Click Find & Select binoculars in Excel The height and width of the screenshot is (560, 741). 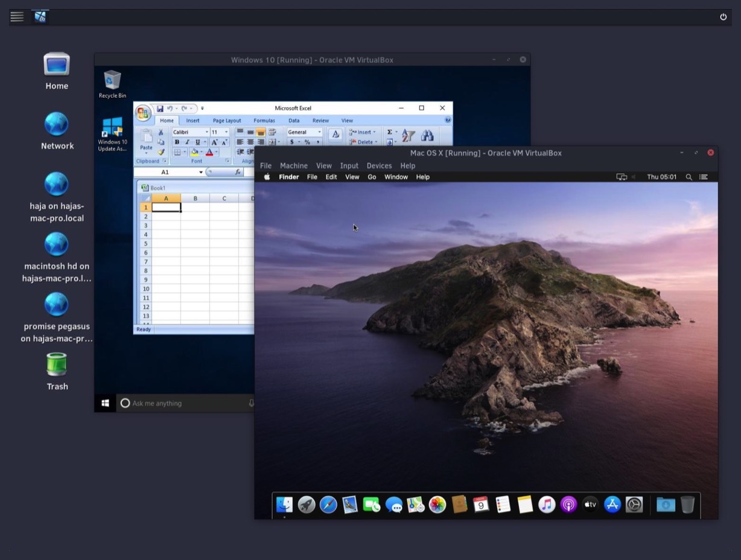pos(427,136)
